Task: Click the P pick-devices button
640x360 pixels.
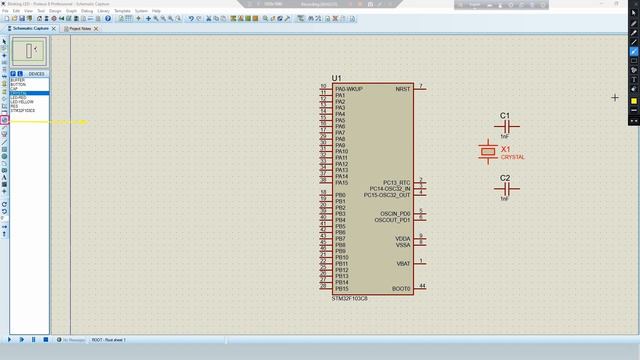Action: pos(13,74)
